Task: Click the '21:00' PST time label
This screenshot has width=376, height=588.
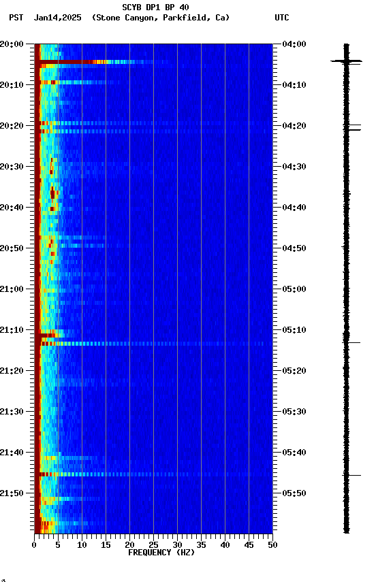Action: click(x=12, y=289)
